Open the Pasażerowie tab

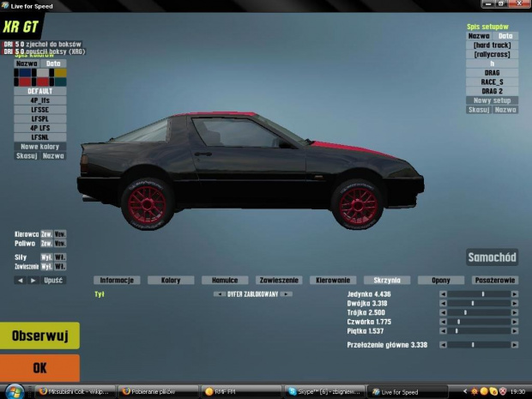pyautogui.click(x=495, y=281)
